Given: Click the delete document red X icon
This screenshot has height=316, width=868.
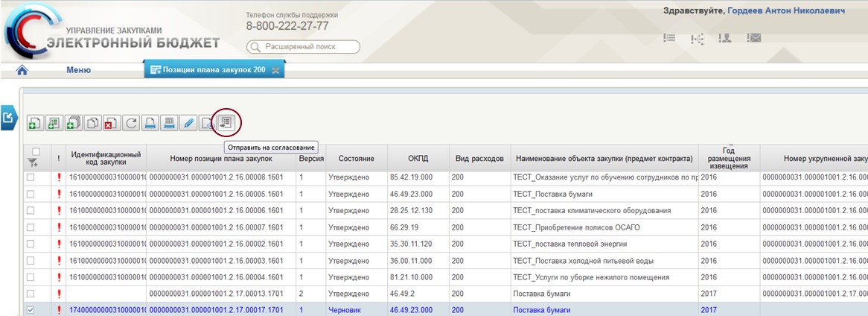Looking at the screenshot, I should tap(111, 123).
